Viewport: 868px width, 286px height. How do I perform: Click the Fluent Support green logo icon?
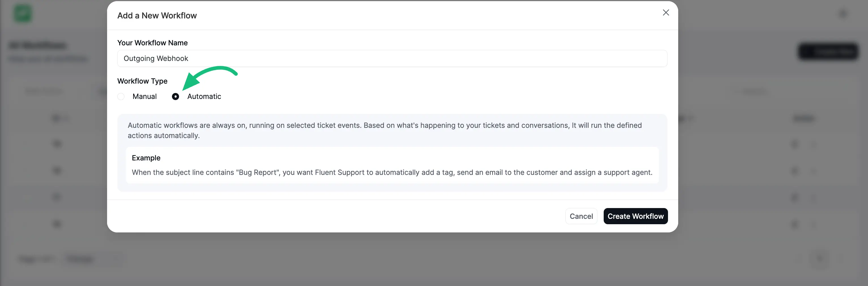point(22,13)
